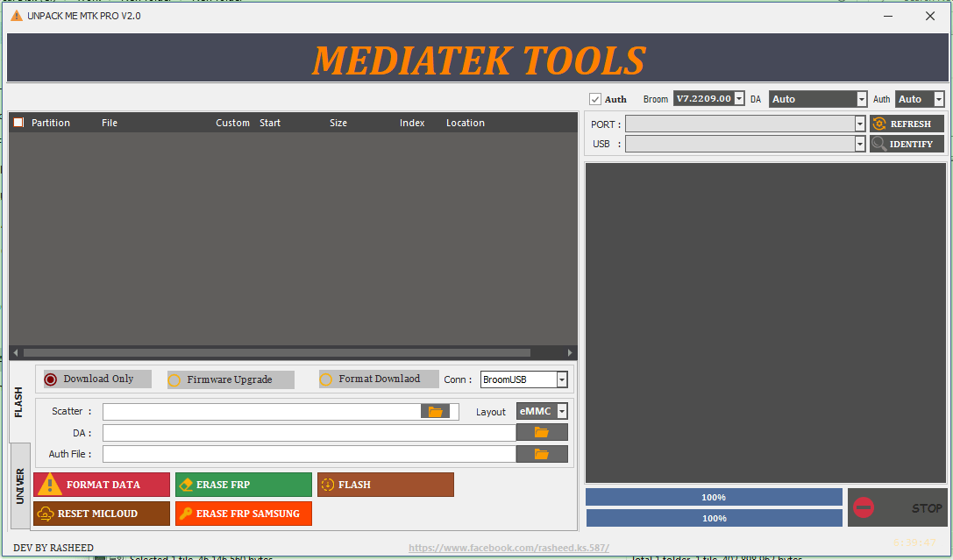Click the cloud icon on RESET MICLOUD
Viewport: 953px width, 560px height.
[x=45, y=514]
